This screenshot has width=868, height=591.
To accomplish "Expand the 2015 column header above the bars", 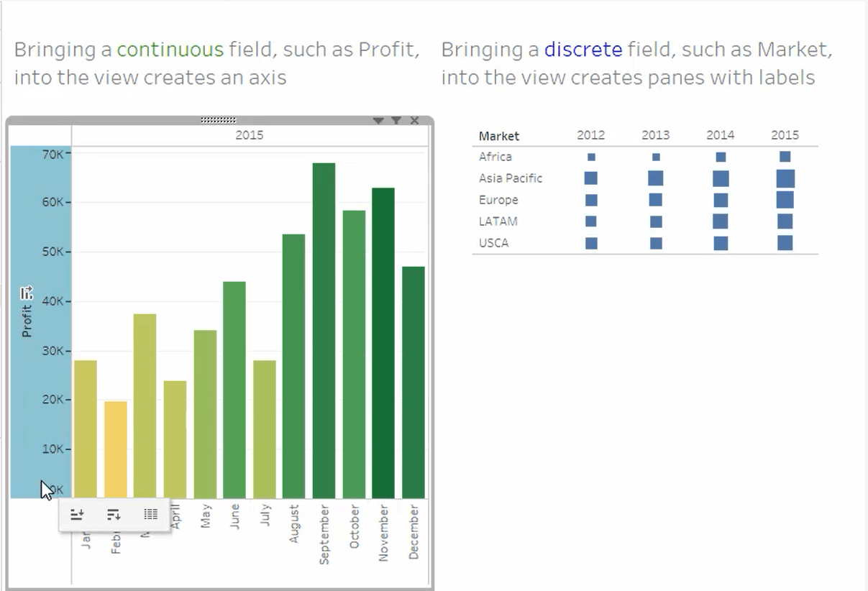I will [x=250, y=134].
